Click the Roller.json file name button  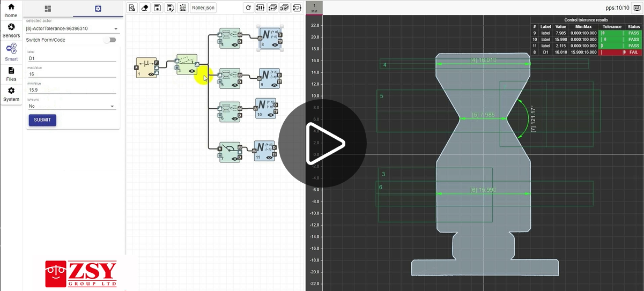tap(203, 8)
